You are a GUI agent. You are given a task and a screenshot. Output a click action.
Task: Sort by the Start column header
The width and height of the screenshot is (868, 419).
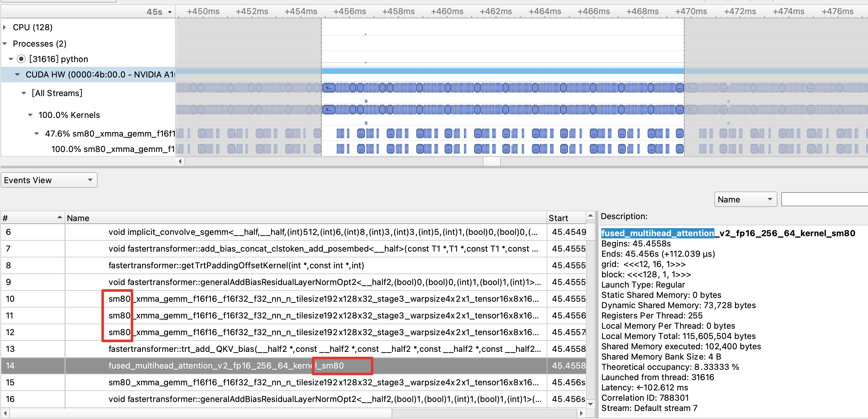coord(565,218)
